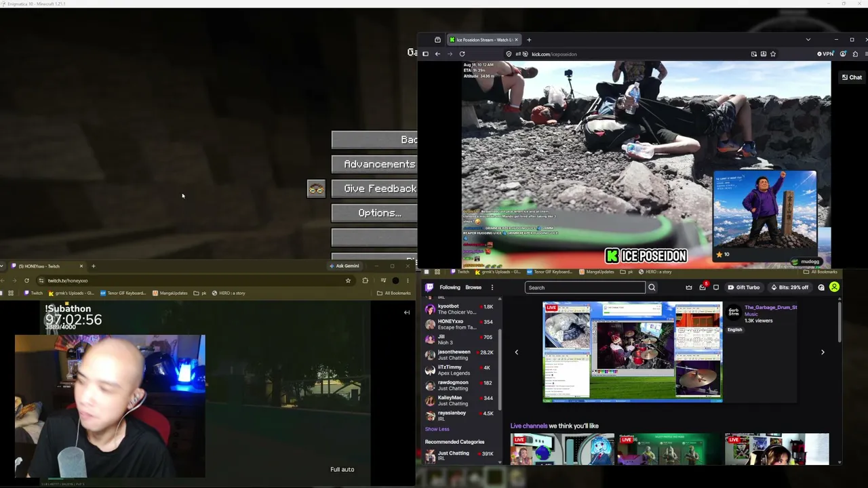The width and height of the screenshot is (868, 488).
Task: Open MangaUpdates bookmark in HONEYxxo browser
Action: (x=170, y=293)
